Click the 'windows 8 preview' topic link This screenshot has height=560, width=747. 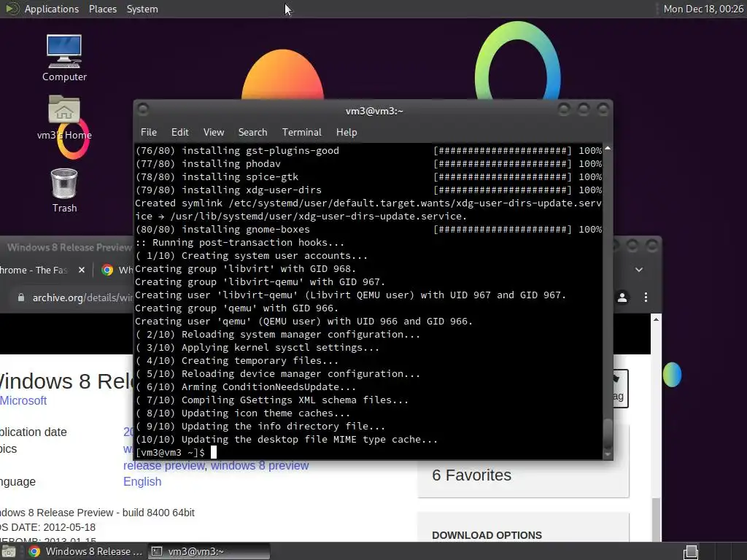(260, 465)
